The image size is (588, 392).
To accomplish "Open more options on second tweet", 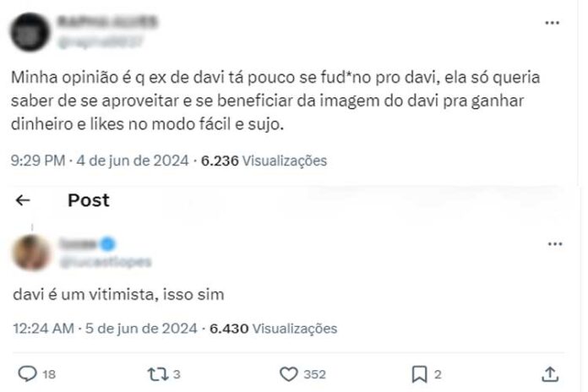I will coord(555,244).
